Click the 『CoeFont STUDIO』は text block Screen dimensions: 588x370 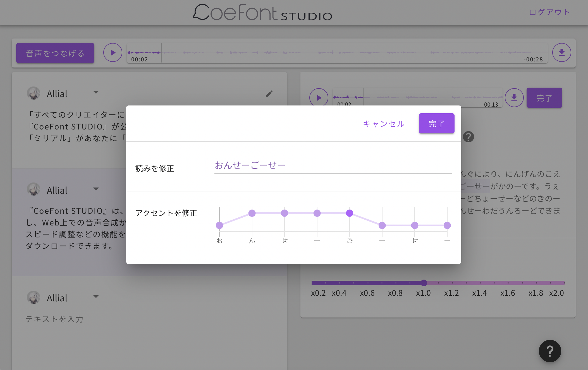pos(76,228)
